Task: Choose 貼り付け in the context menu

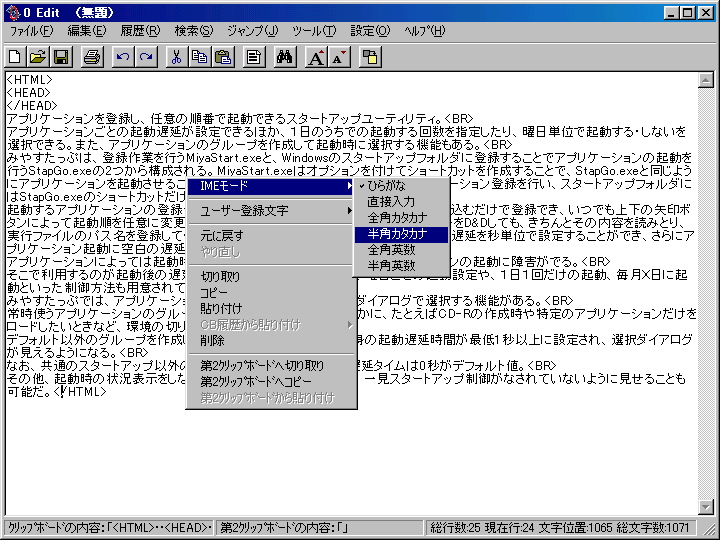Action: 271,309
